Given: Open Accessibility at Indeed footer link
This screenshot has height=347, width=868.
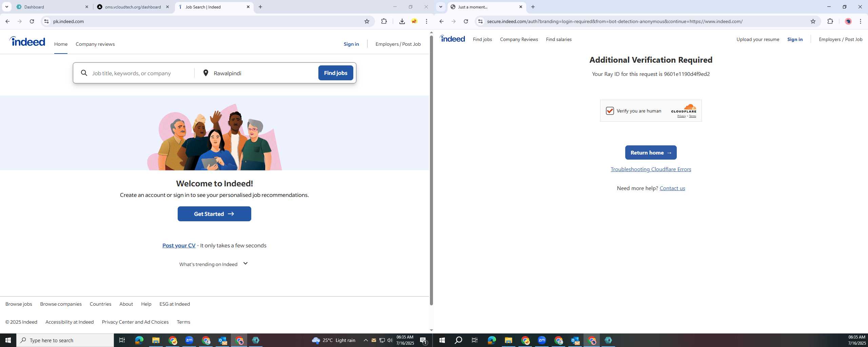Looking at the screenshot, I should pyautogui.click(x=70, y=322).
